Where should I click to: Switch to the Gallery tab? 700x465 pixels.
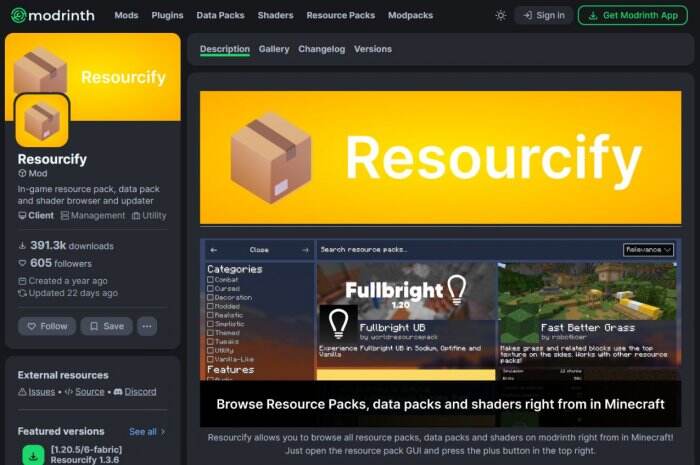pos(274,49)
